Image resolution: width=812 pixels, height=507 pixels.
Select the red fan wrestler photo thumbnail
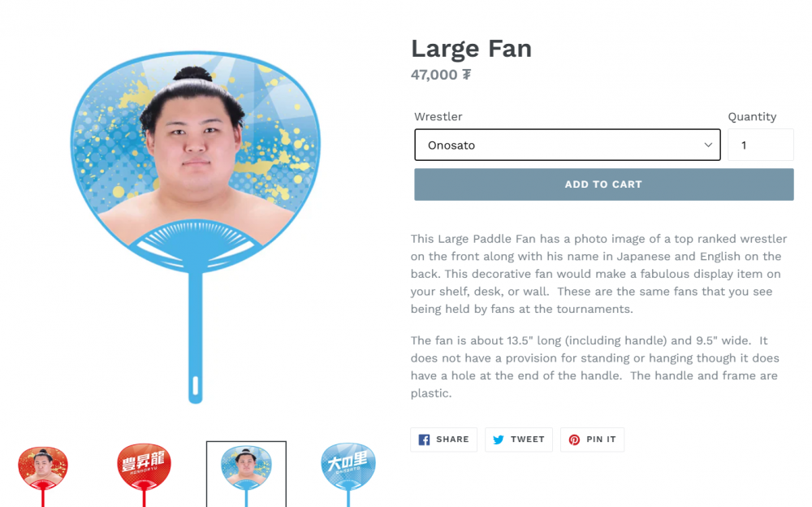click(x=43, y=468)
